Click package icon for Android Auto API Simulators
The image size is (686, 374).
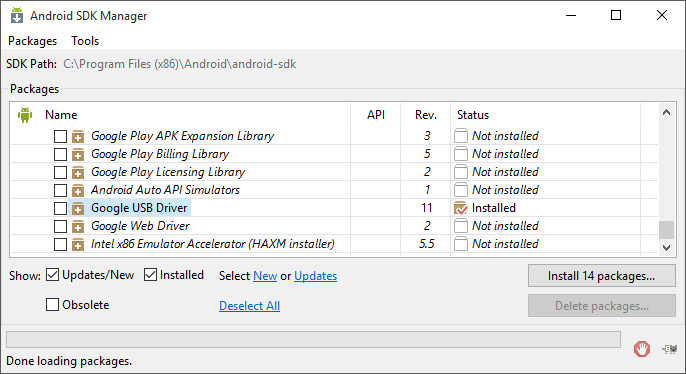click(78, 190)
